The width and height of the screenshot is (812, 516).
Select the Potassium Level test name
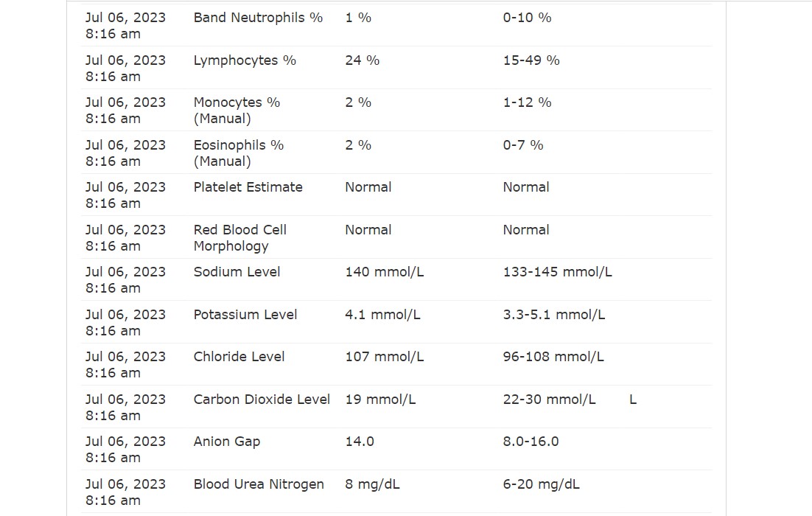pyautogui.click(x=245, y=315)
